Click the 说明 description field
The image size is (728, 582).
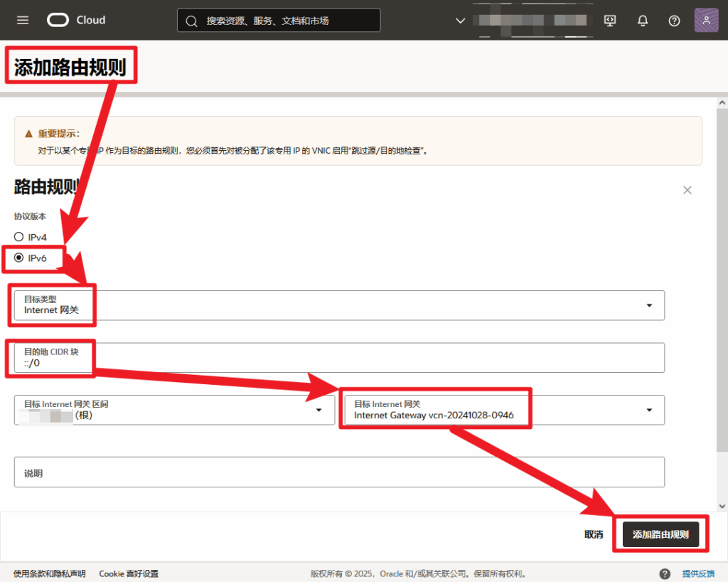[x=339, y=472]
